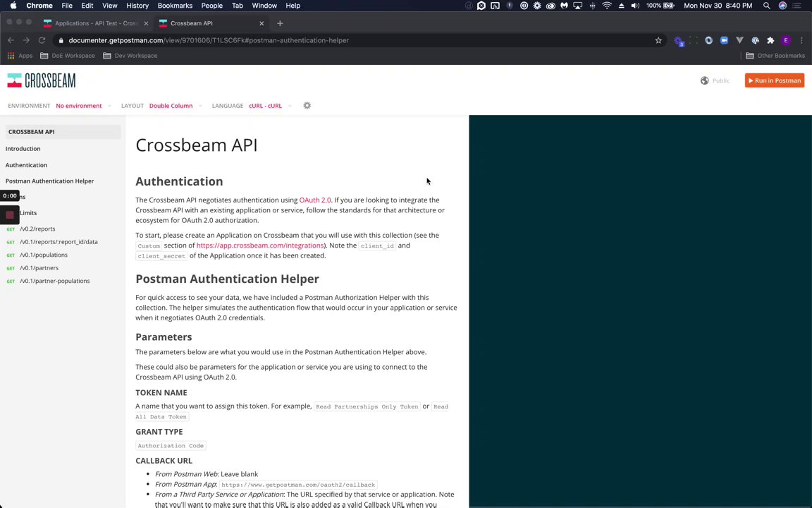The height and width of the screenshot is (508, 812).
Task: Stop the screen recording overlay button
Action: coord(10,214)
